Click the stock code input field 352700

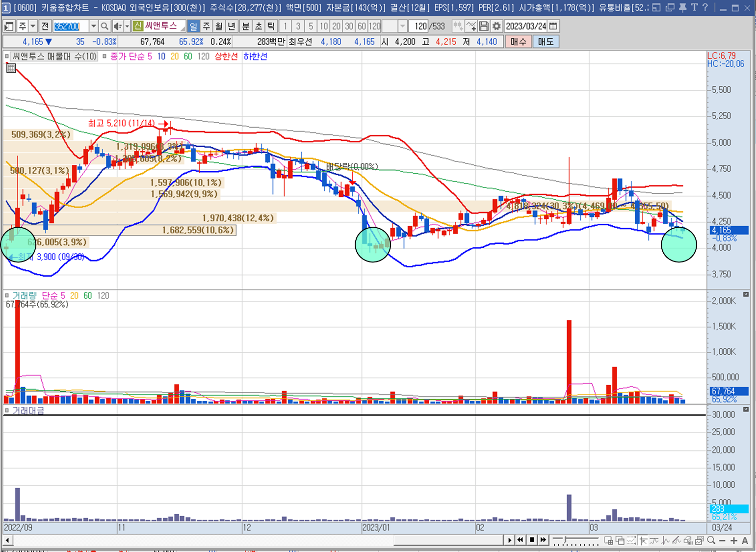click(x=71, y=26)
